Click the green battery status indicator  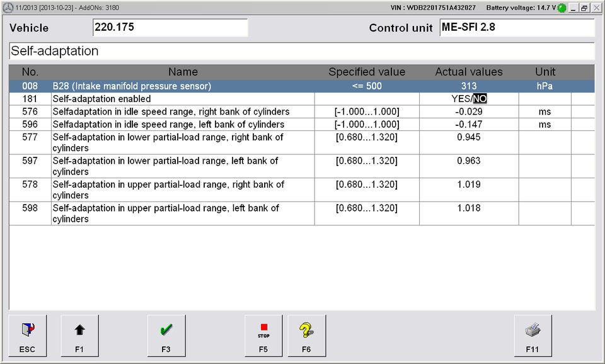pos(562,8)
